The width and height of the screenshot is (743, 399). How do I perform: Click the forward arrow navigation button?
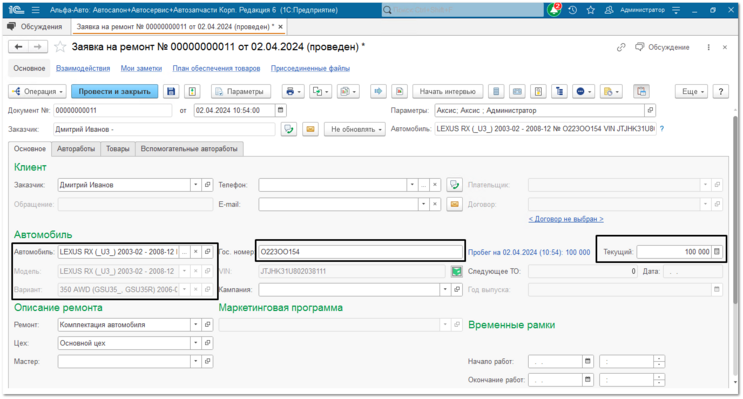pos(38,46)
